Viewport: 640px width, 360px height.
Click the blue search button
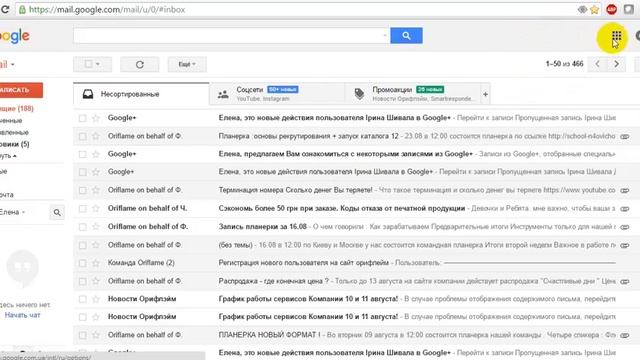406,36
